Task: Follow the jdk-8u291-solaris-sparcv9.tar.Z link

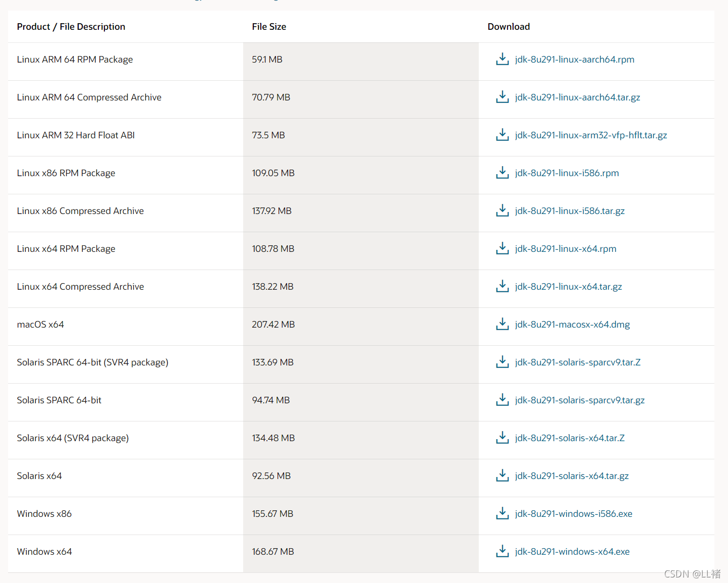Action: point(578,362)
